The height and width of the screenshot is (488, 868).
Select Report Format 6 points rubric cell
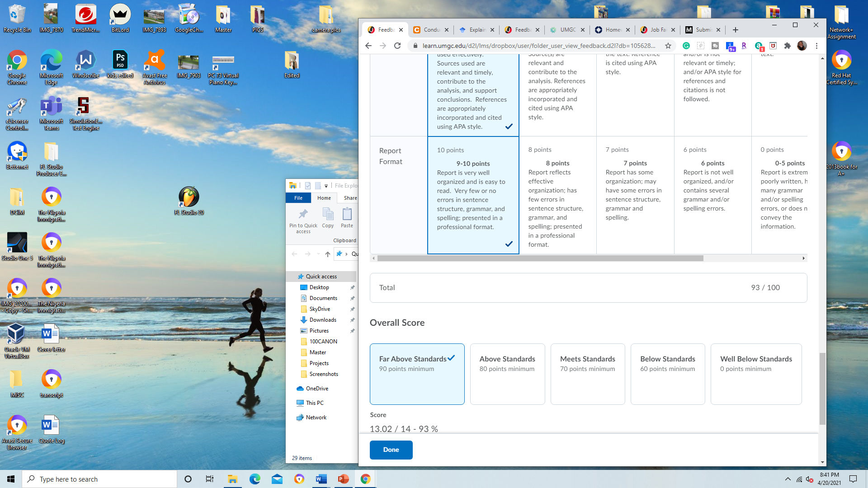pyautogui.click(x=713, y=195)
